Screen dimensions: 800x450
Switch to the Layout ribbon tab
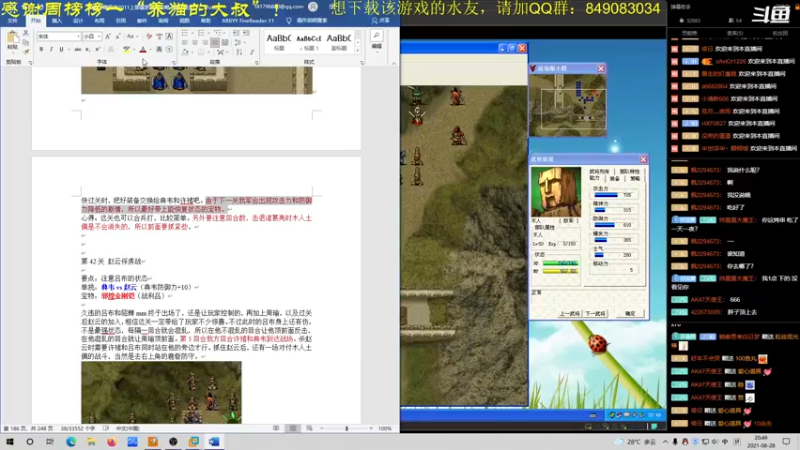point(99,20)
